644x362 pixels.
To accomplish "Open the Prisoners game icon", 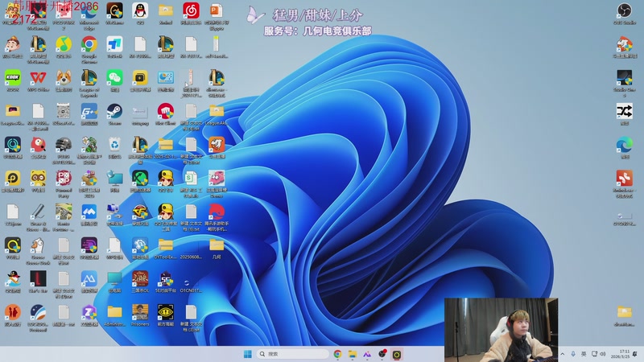I will pyautogui.click(x=140, y=312).
